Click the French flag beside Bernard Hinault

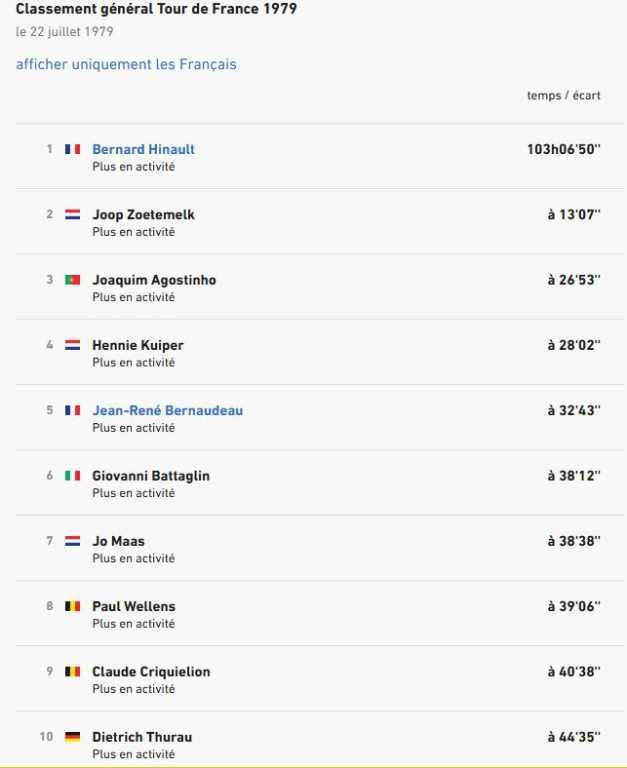pos(72,149)
